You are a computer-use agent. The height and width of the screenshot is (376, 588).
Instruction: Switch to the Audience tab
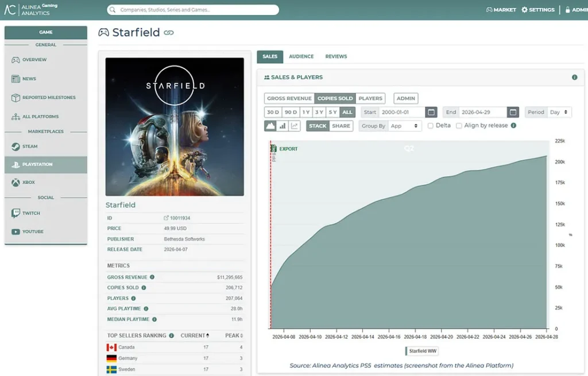click(x=301, y=57)
